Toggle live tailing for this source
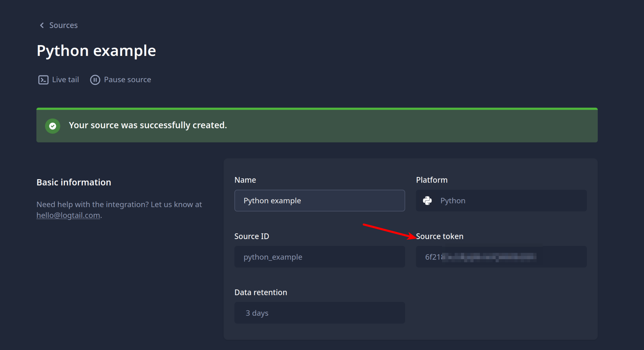 [58, 79]
